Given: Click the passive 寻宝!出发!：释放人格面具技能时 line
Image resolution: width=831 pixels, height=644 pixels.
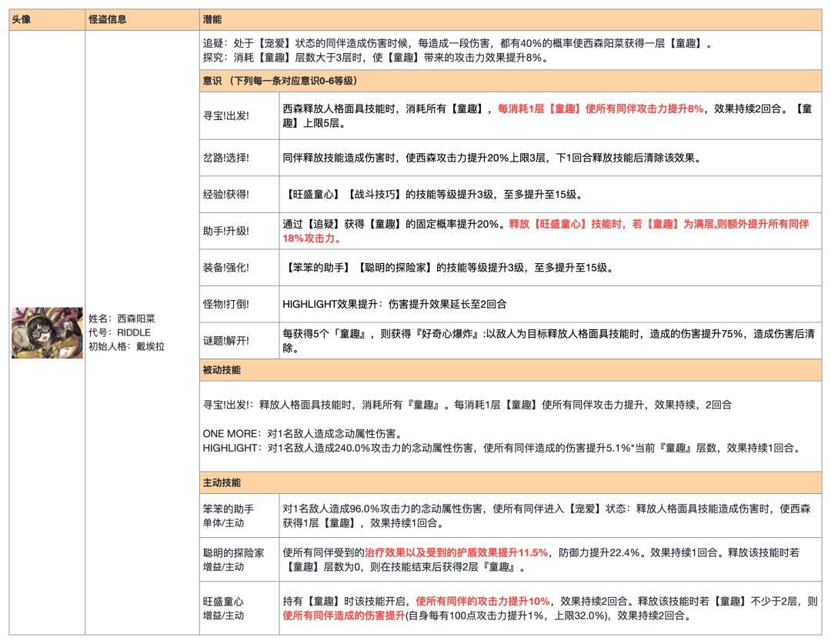Looking at the screenshot, I should click(x=467, y=405).
